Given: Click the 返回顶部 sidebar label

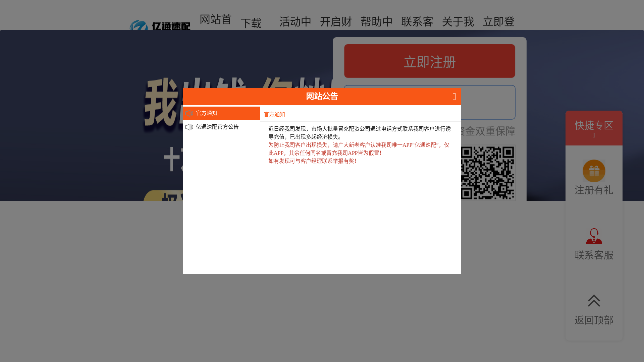Looking at the screenshot, I should pyautogui.click(x=594, y=320).
